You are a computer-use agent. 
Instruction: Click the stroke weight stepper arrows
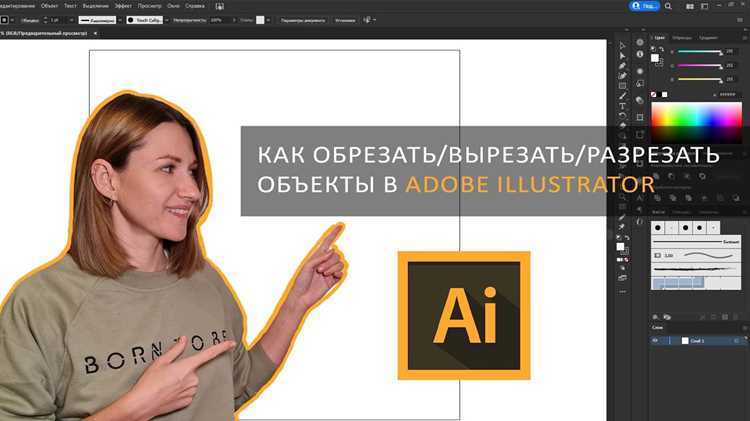[45, 21]
